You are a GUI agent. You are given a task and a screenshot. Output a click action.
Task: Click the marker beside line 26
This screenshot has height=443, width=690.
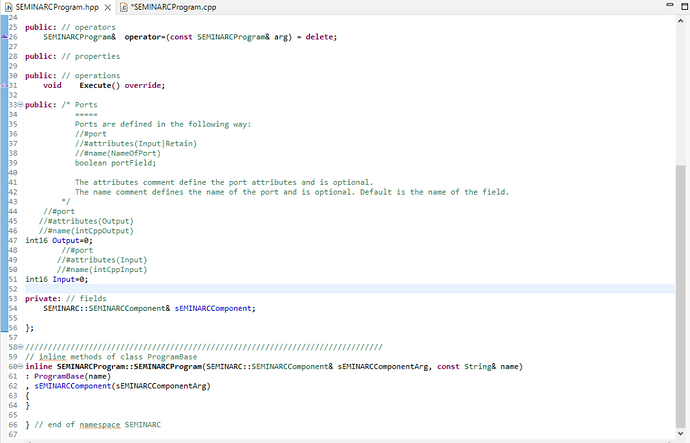(4, 37)
